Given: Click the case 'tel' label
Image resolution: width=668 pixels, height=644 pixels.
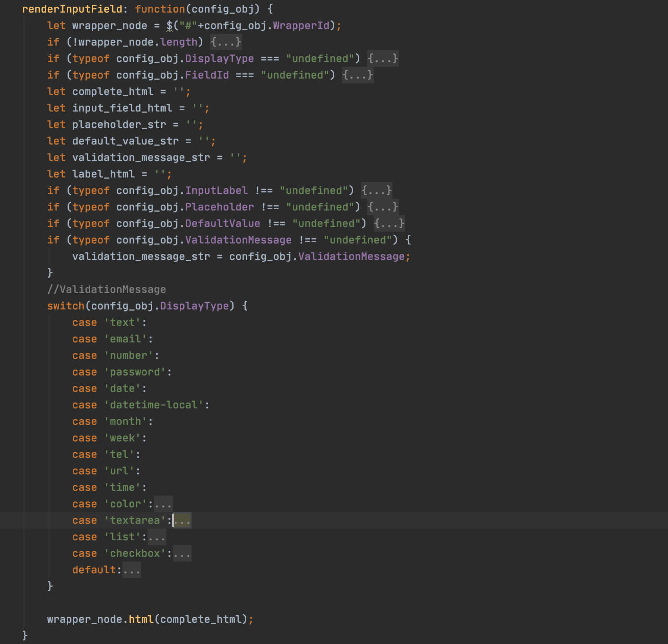Looking at the screenshot, I should [x=106, y=454].
